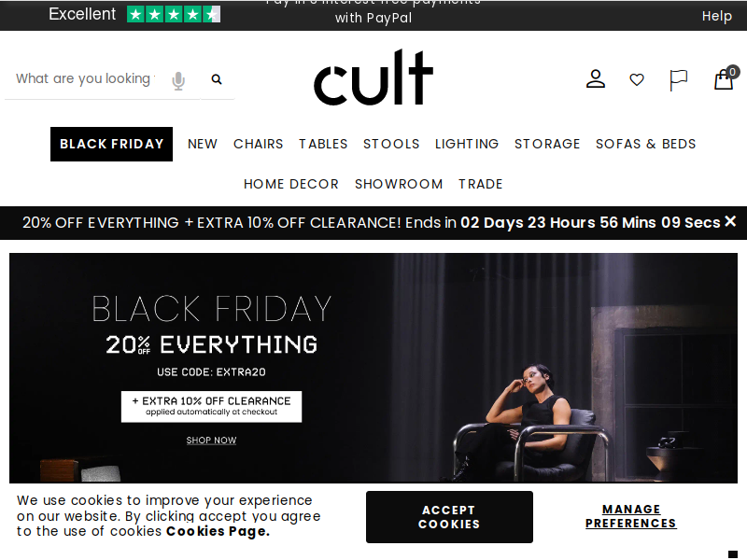This screenshot has width=747, height=560.
Task: Click Shop Now on Black Friday banner
Action: [211, 441]
